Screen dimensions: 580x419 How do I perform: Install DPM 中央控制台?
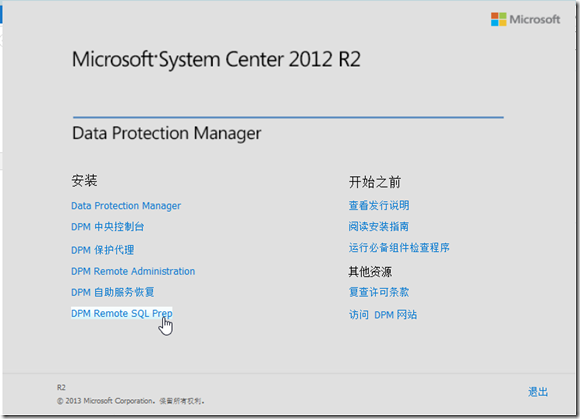[107, 226]
